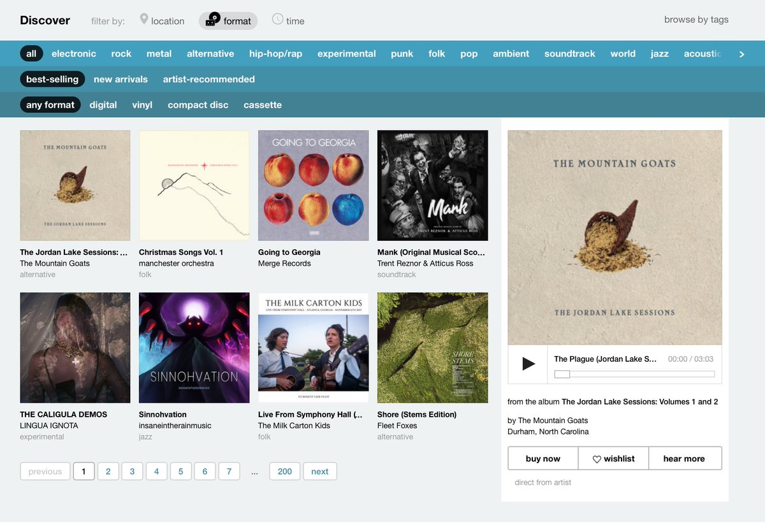This screenshot has height=532, width=765.
Task: Open THE CALIGULA DEMOS cover
Action: pos(75,348)
